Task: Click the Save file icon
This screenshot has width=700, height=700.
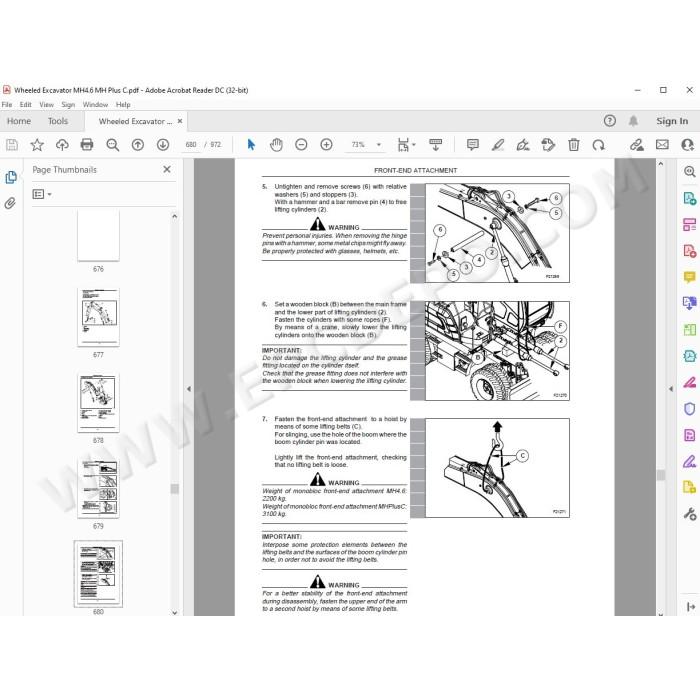Action: tap(12, 145)
